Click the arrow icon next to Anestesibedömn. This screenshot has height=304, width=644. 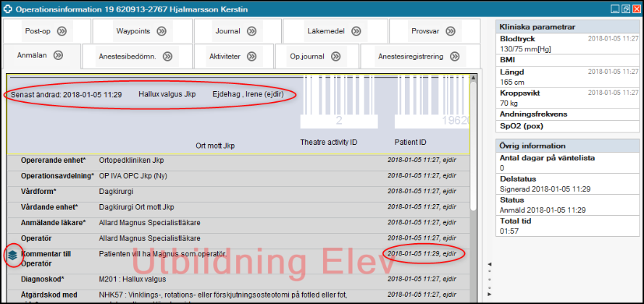167,56
